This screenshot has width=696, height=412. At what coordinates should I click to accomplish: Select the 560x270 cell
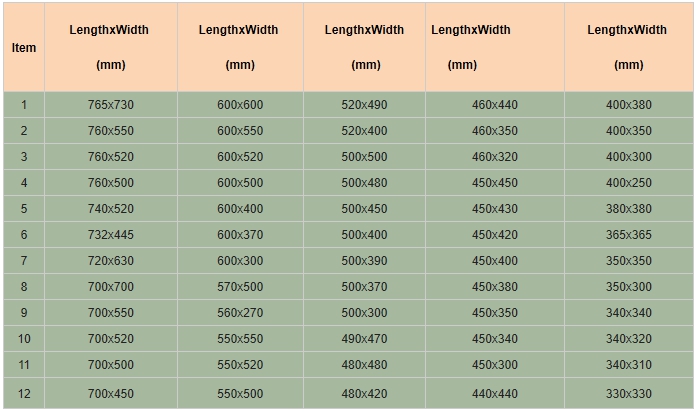(x=240, y=313)
